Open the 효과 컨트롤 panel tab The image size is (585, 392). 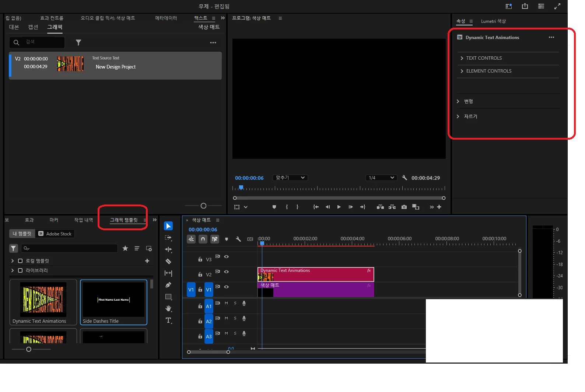tap(52, 18)
